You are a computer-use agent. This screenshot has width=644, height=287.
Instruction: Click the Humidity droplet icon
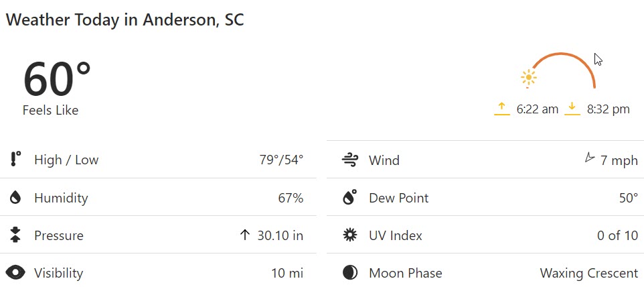tap(15, 198)
